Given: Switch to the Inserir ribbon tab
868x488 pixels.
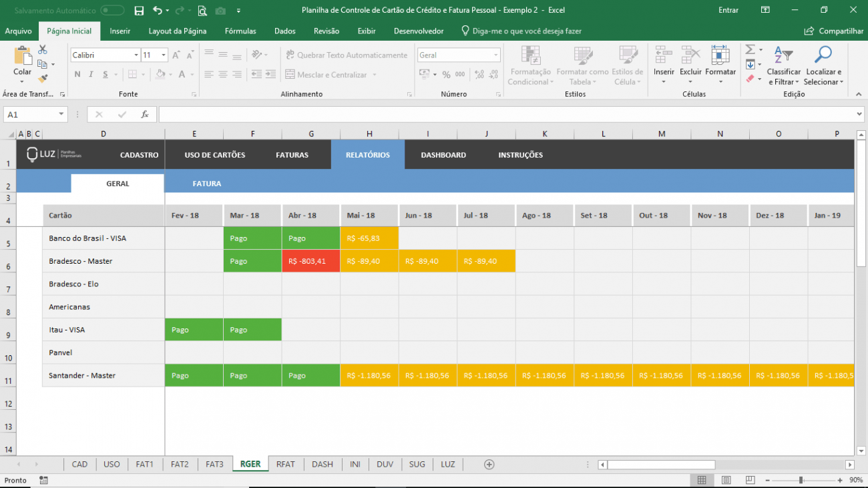Looking at the screenshot, I should [x=120, y=31].
